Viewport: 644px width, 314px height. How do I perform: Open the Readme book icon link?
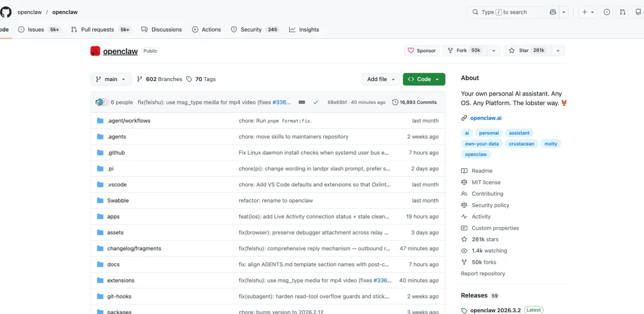[464, 171]
